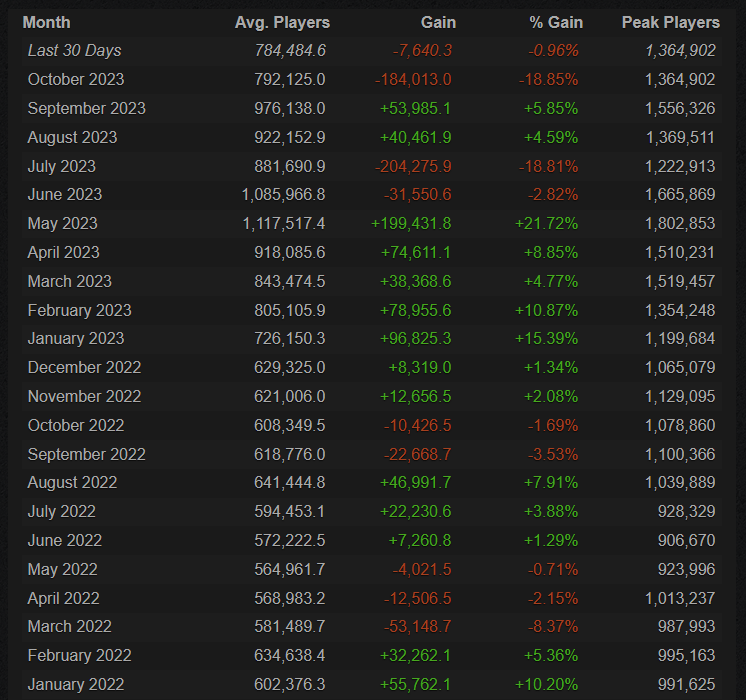
Task: Click the average players value 602,376.3
Action: (x=290, y=685)
